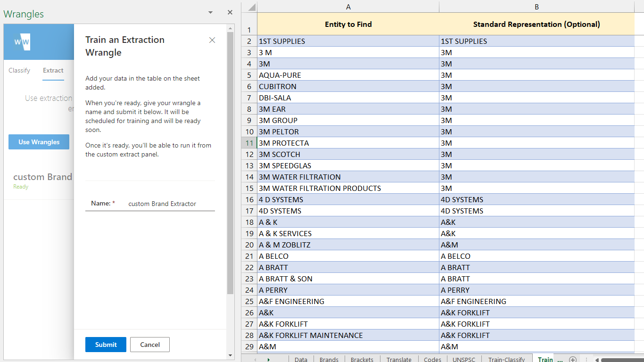Viewport: 644px width, 362px height.
Task: Select cell containing DBI-SALA
Action: click(348, 98)
